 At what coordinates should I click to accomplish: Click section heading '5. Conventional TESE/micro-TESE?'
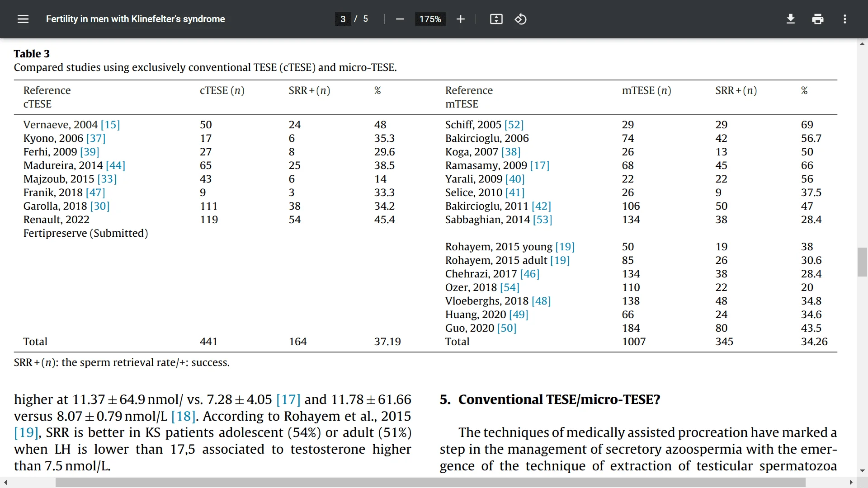click(550, 399)
